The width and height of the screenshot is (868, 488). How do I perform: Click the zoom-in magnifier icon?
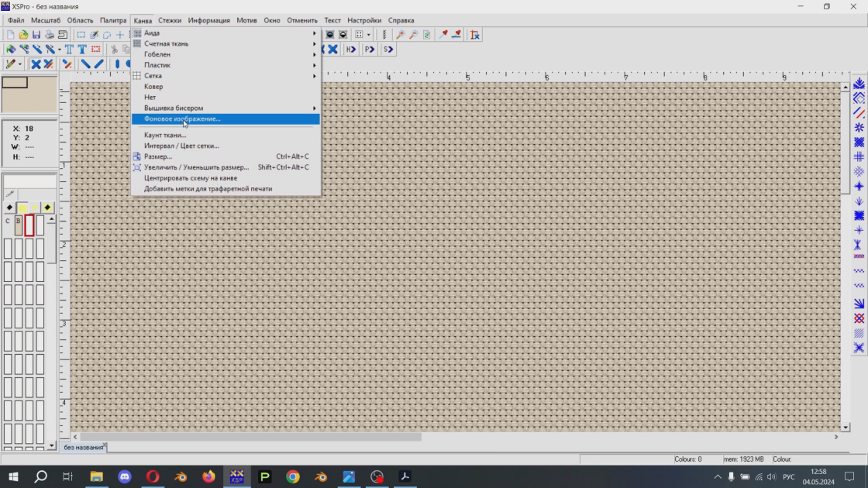400,35
